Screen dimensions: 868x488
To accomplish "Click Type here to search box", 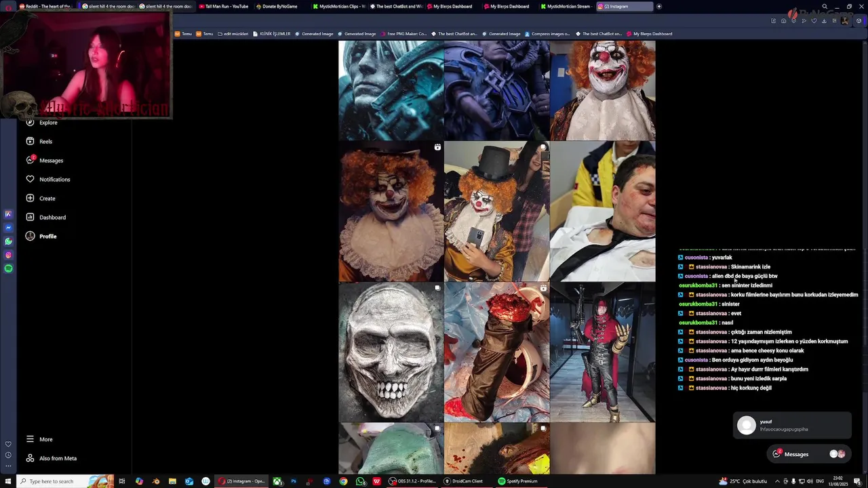I will [x=66, y=481].
